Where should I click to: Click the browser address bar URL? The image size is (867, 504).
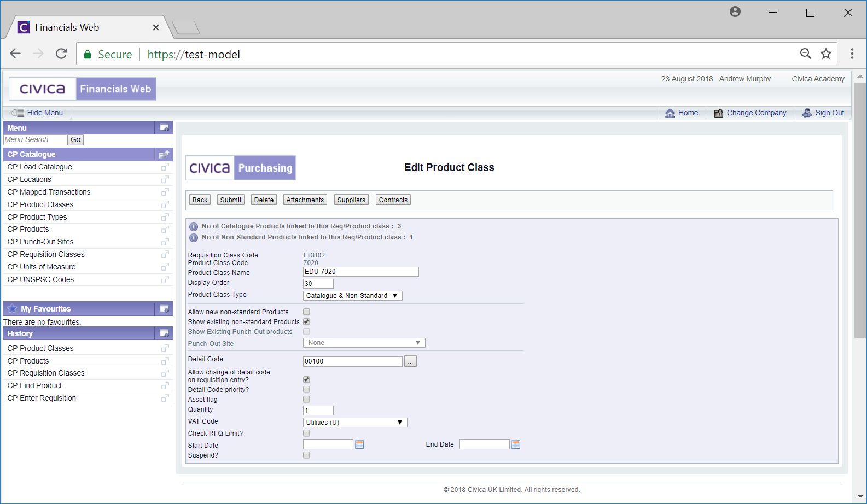[194, 54]
